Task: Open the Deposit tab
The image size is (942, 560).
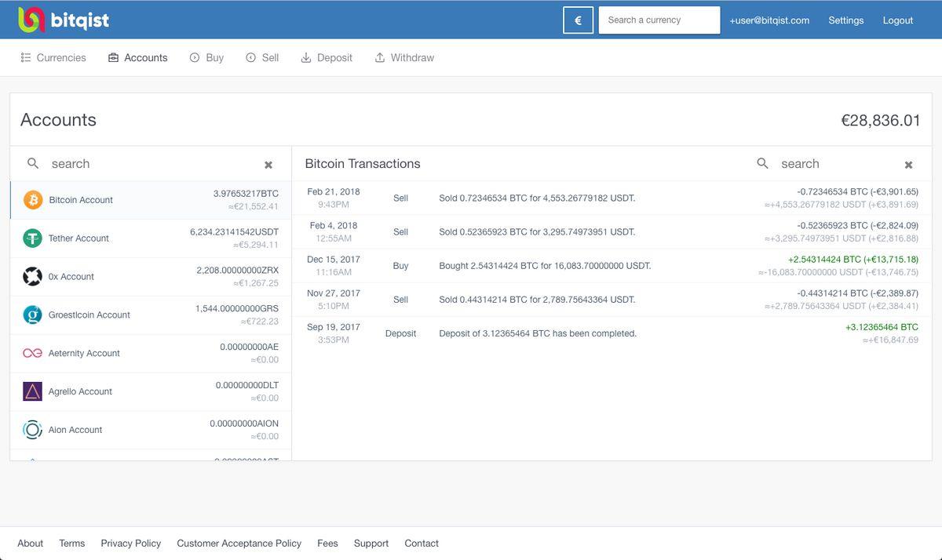Action: pos(327,58)
